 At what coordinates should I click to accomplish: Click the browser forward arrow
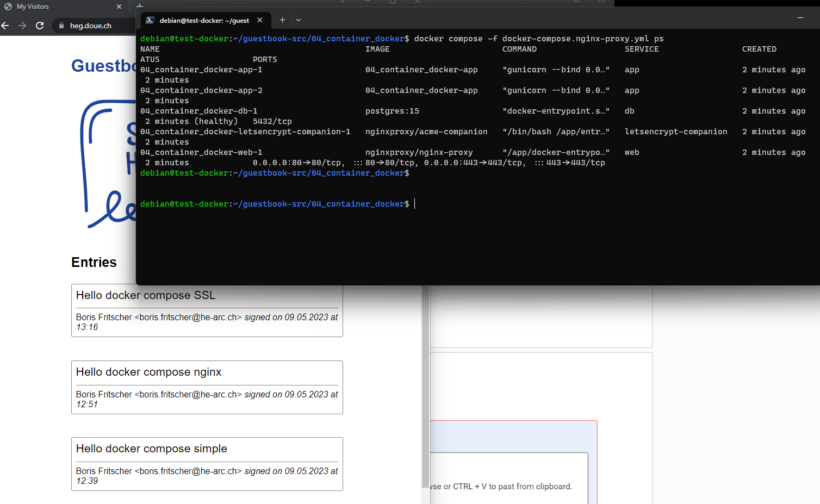pos(22,26)
